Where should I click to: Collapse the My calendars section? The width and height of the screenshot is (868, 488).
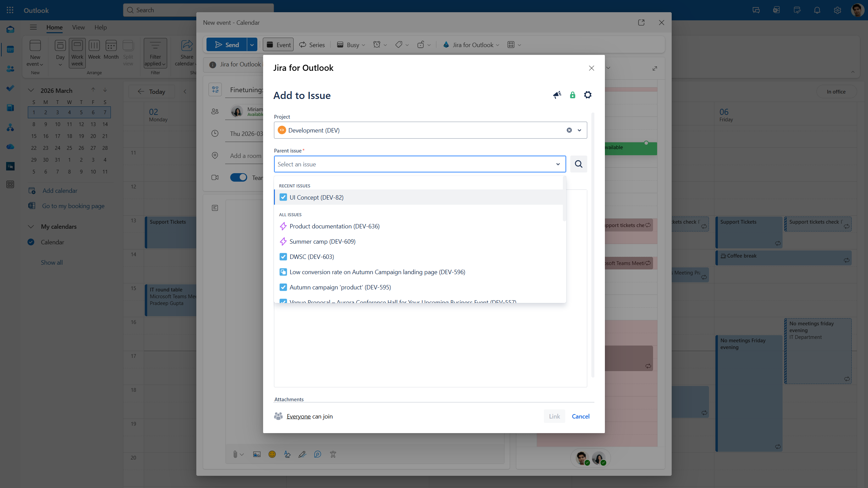(31, 227)
